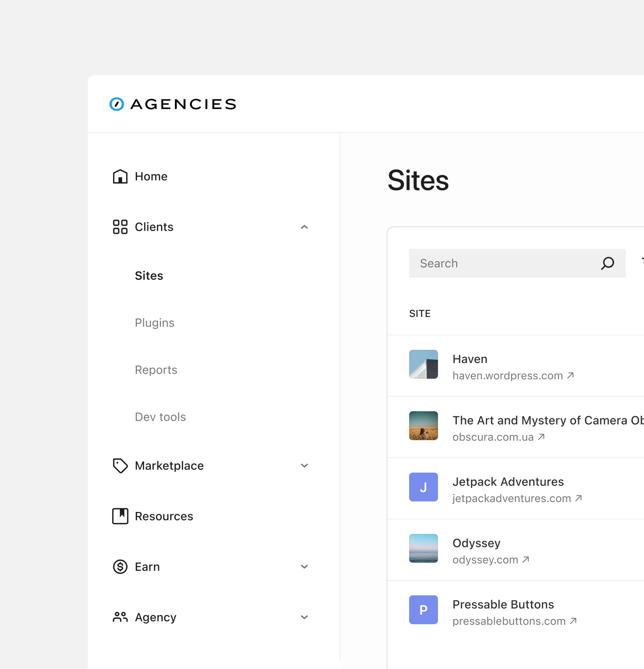Click the Home house icon
The height and width of the screenshot is (669, 644).
[120, 176]
